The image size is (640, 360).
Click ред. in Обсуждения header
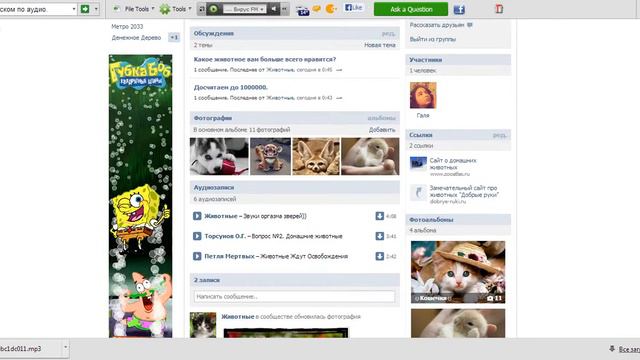tap(388, 34)
